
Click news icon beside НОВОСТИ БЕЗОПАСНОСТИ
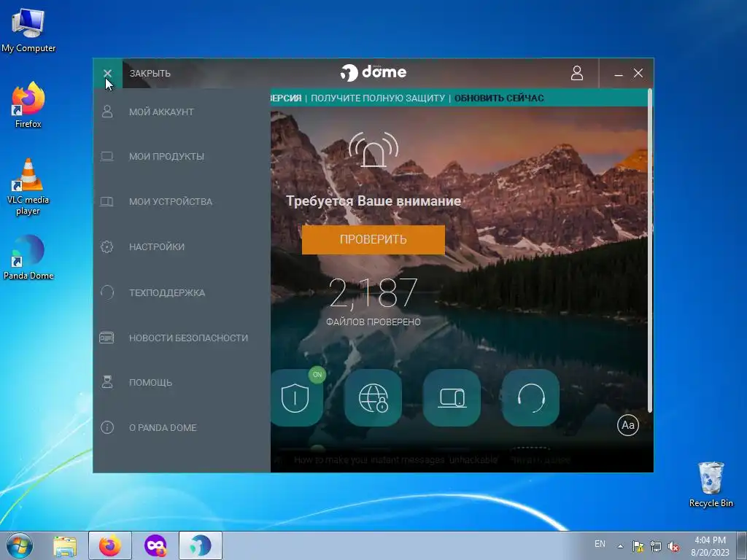(x=107, y=338)
